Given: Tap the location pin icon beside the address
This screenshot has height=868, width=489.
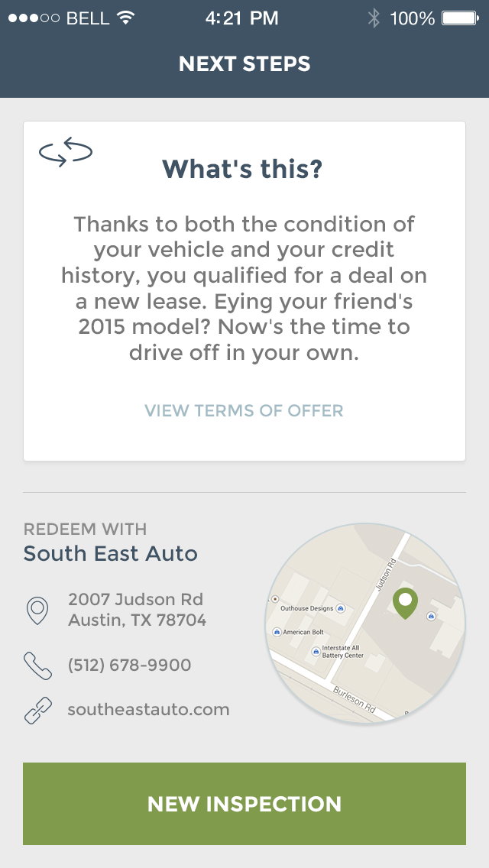Looking at the screenshot, I should pos(37,610).
